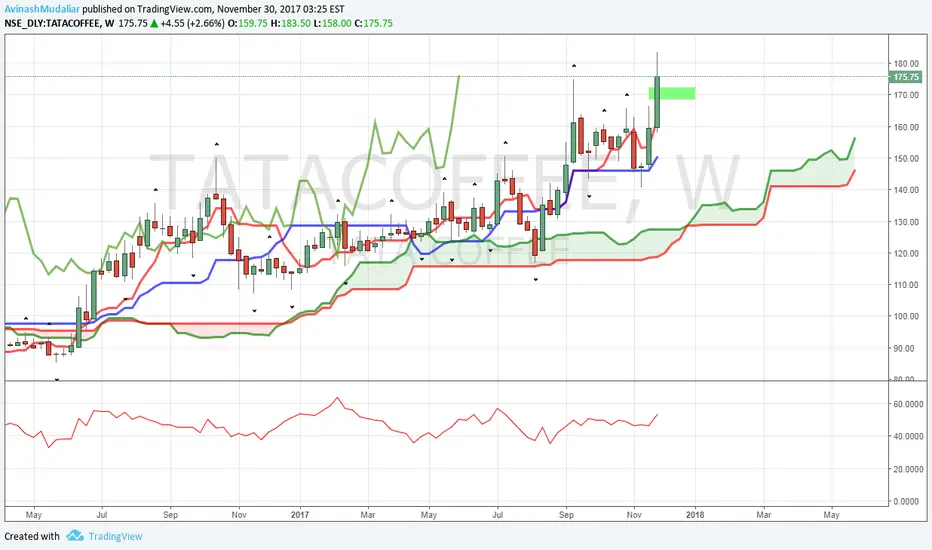This screenshot has height=550, width=932.
Task: Open the TradingView footer link
Action: point(115,536)
